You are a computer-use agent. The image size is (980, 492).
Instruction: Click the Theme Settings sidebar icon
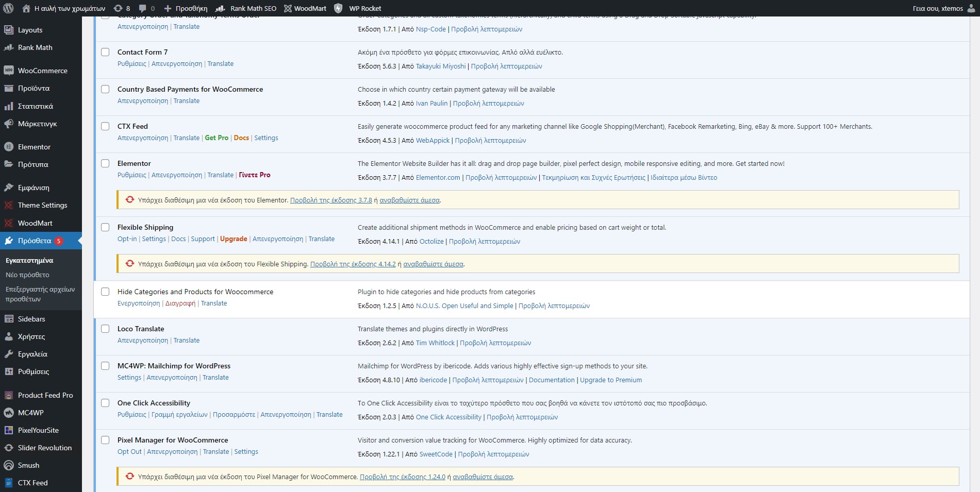point(9,205)
